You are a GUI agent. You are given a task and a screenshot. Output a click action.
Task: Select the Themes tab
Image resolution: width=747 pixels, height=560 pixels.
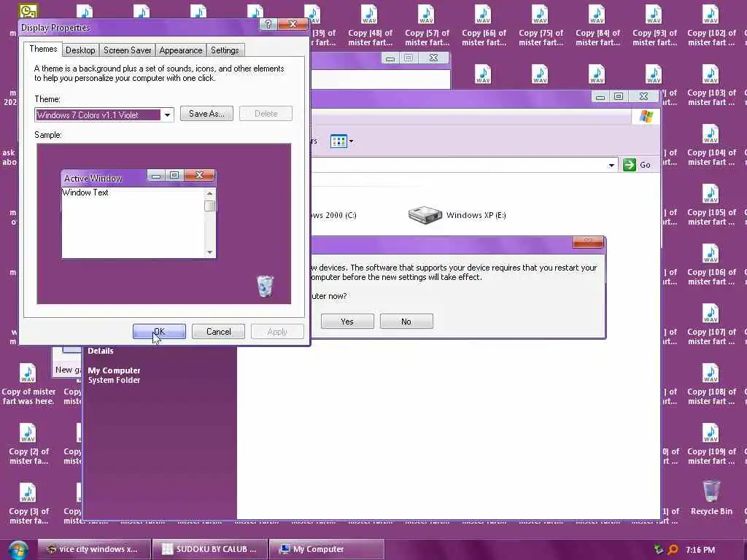43,49
